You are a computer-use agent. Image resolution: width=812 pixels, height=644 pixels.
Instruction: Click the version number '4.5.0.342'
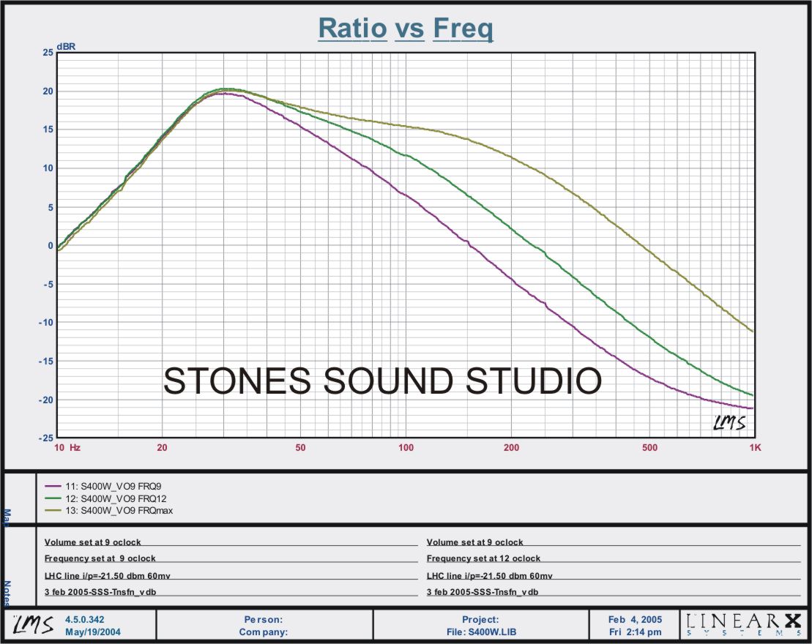84,619
